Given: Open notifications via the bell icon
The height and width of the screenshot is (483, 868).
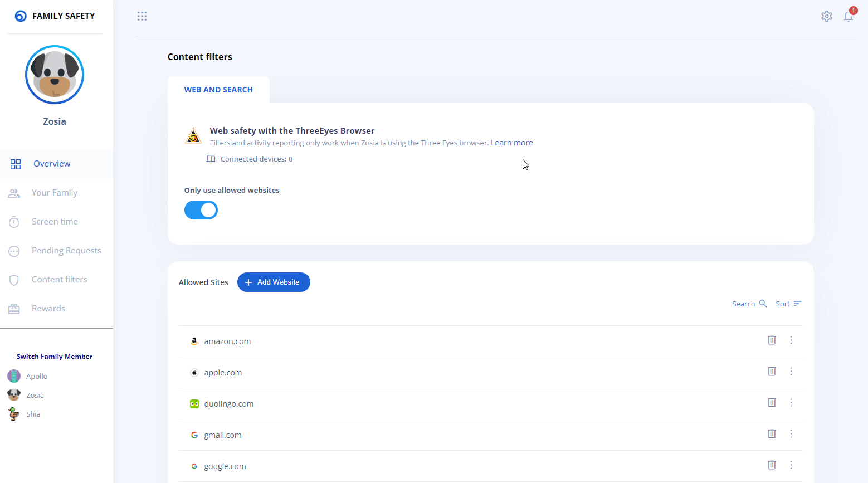Looking at the screenshot, I should click(848, 17).
